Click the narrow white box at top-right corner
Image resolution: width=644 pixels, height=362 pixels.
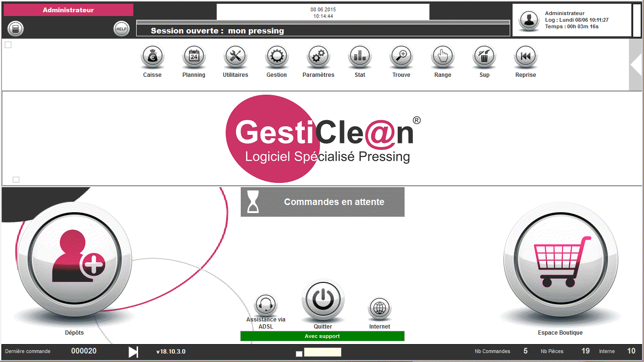coord(637,20)
